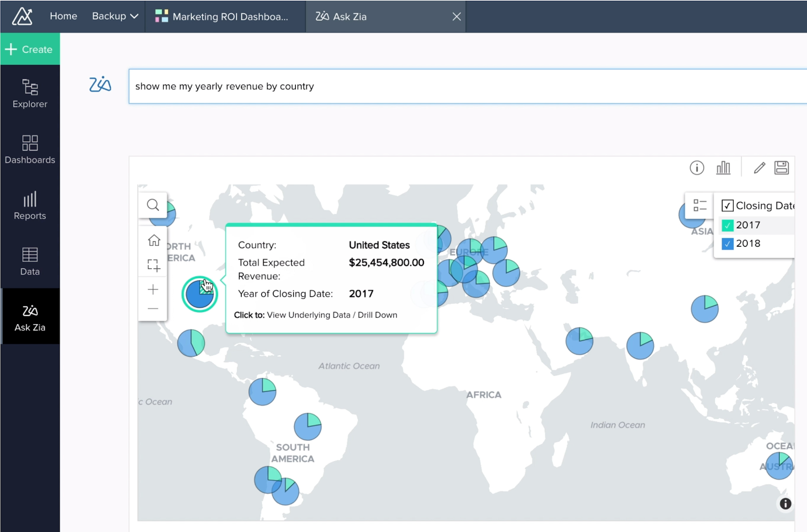Click the $25,454,800.00 revenue value
807x532 pixels.
click(x=386, y=262)
